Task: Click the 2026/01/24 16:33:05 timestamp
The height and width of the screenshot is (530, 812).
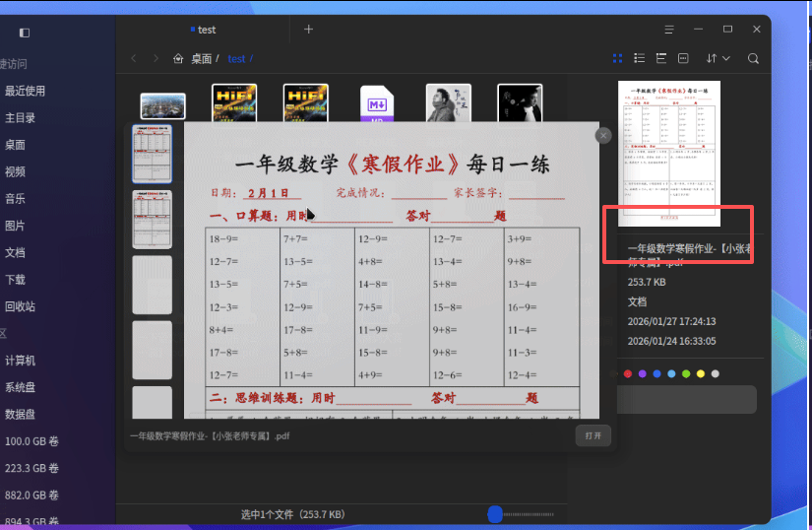Action: click(x=671, y=341)
